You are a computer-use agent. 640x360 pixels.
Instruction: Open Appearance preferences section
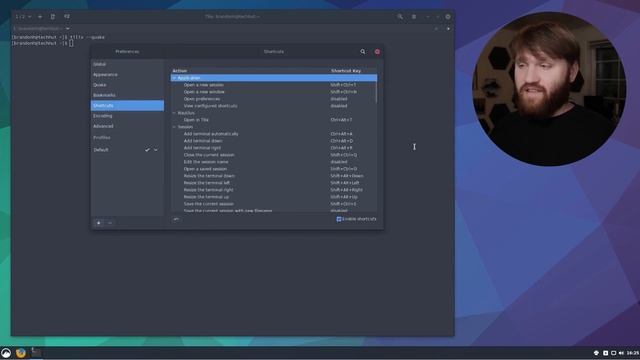(x=127, y=75)
